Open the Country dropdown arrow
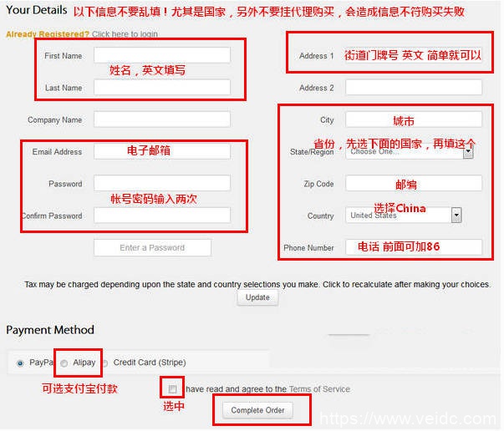This screenshot has width=504, height=431. (x=456, y=215)
